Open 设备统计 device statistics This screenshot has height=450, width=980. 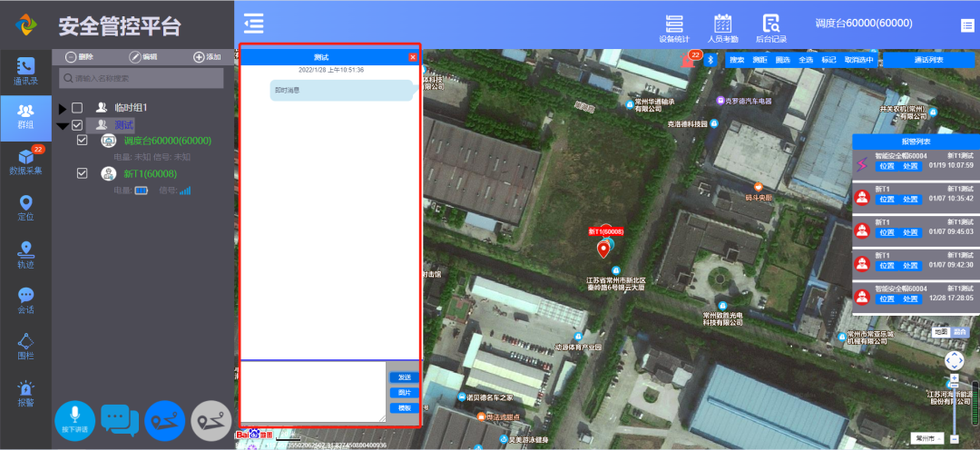[x=675, y=28]
